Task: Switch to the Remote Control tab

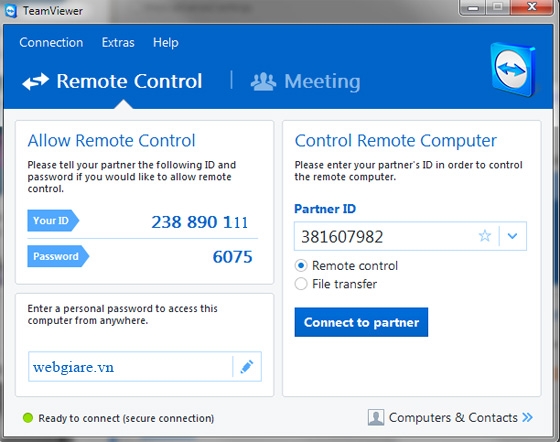Action: click(112, 81)
